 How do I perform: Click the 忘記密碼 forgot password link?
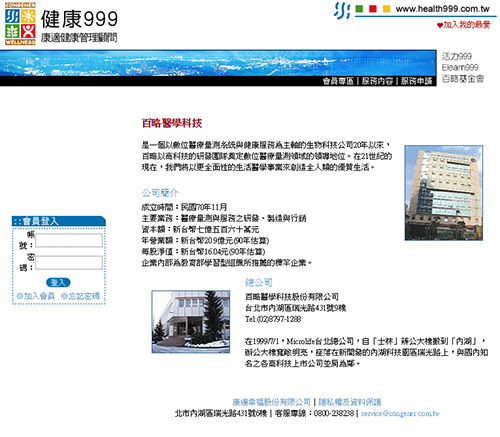80,296
